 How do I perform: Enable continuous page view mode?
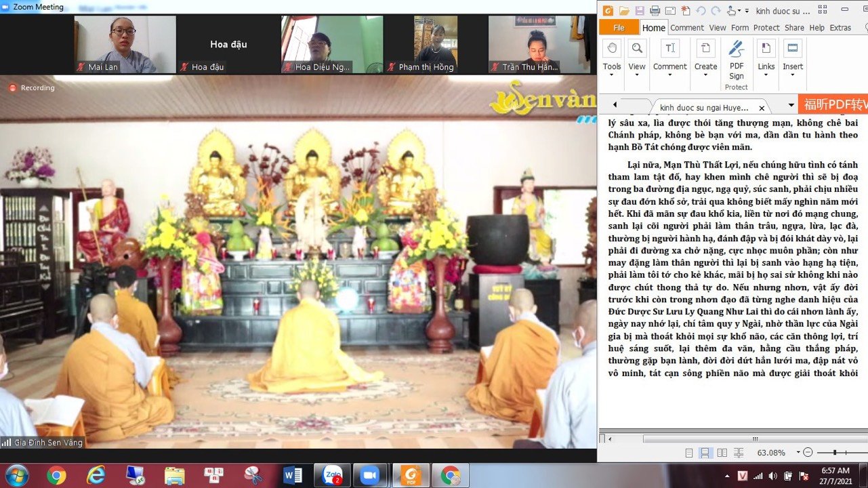pyautogui.click(x=705, y=453)
